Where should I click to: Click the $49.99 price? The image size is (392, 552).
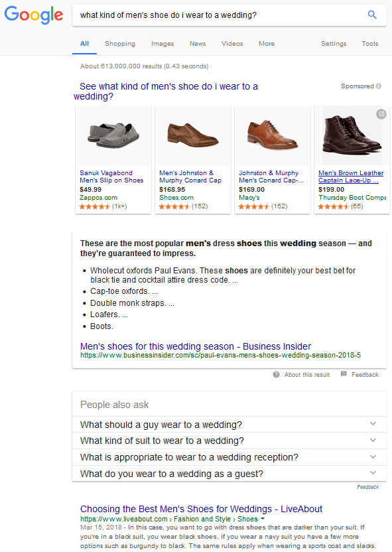click(x=90, y=189)
